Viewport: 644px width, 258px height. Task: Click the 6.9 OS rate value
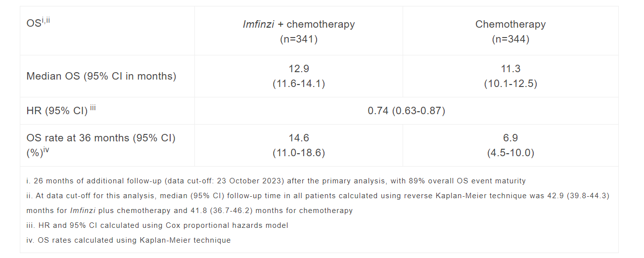[510, 138]
